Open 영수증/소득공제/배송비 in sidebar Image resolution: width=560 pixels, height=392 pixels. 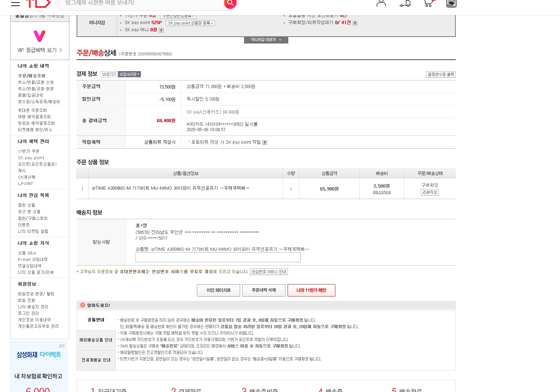click(x=39, y=102)
